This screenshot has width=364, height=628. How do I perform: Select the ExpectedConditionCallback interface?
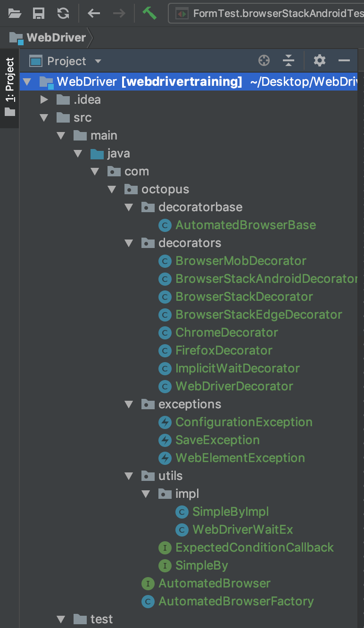pyautogui.click(x=254, y=547)
